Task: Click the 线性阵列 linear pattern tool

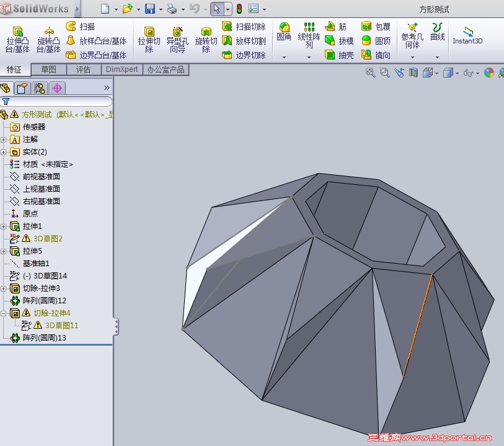Action: [309, 35]
